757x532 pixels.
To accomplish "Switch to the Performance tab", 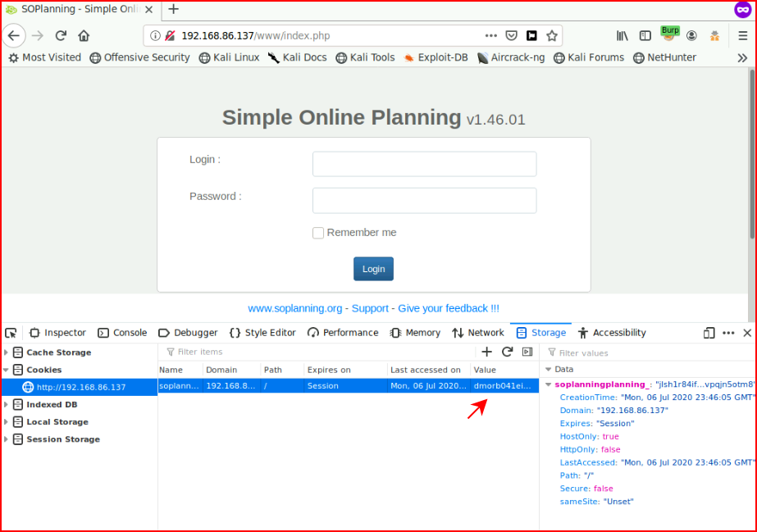I will 343,333.
